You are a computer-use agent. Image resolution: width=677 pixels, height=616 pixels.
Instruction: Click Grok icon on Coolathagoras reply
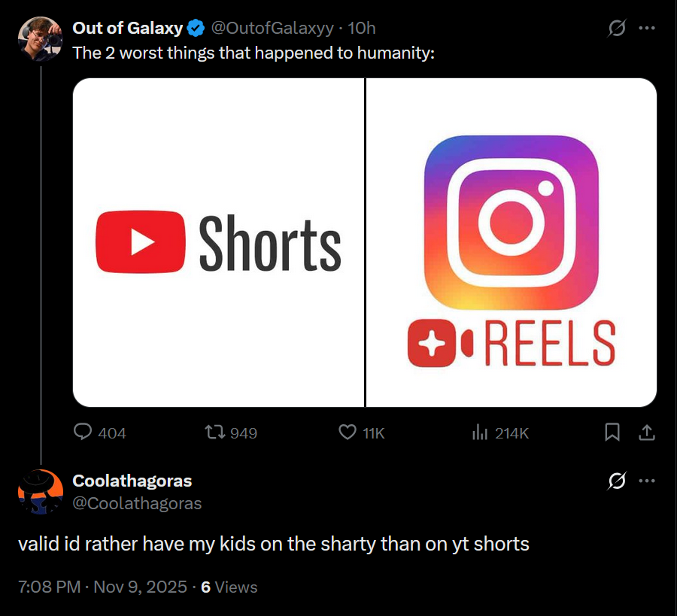pos(617,481)
